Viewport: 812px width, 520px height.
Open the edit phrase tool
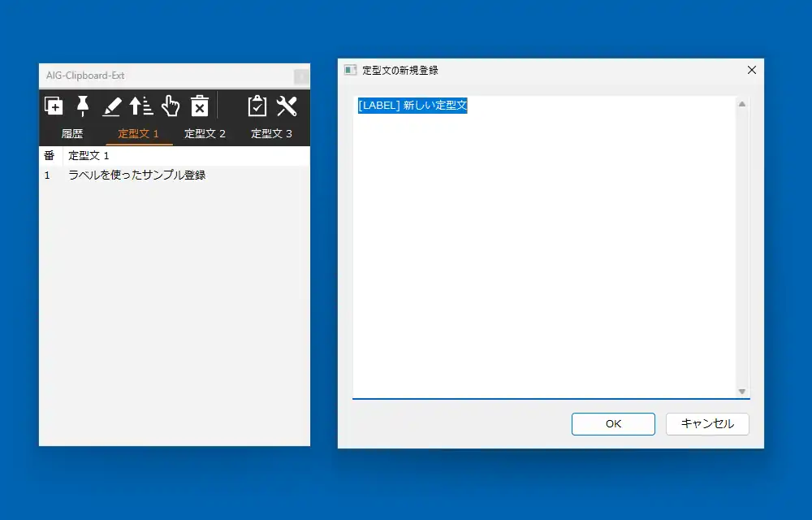pos(112,106)
